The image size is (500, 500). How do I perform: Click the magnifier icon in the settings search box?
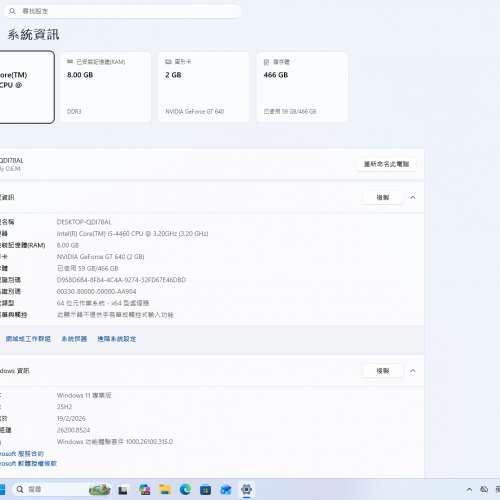point(12,11)
